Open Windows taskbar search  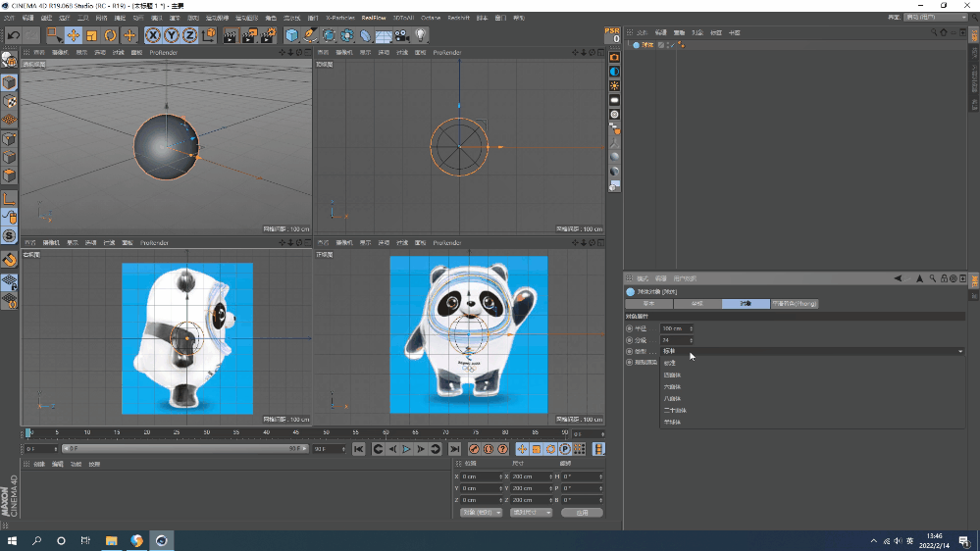coord(36,540)
